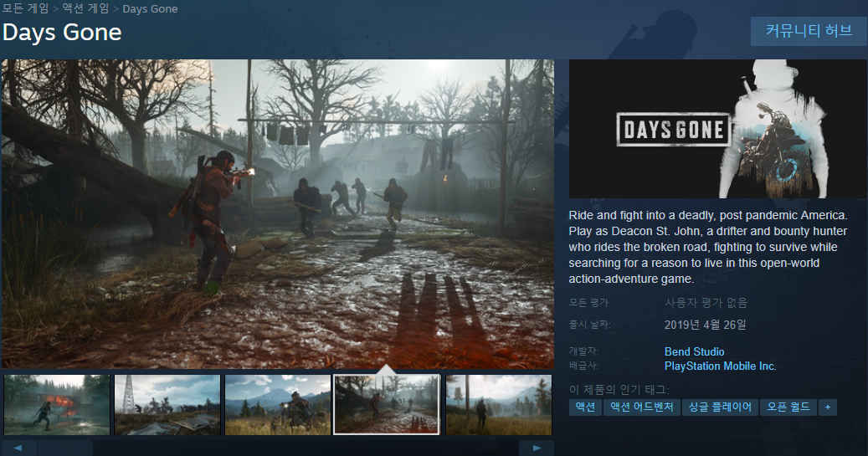Open the 커뮤니티 허브 button

pyautogui.click(x=809, y=31)
